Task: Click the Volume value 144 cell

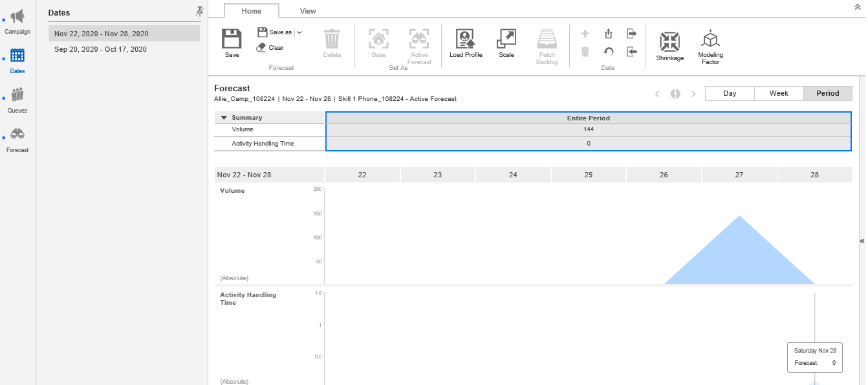Action: (589, 129)
